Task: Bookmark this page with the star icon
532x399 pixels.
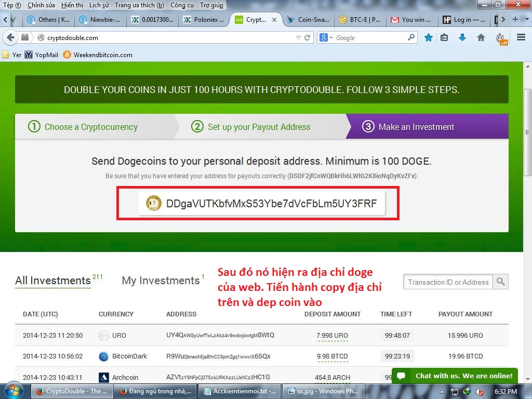Action: tap(429, 37)
